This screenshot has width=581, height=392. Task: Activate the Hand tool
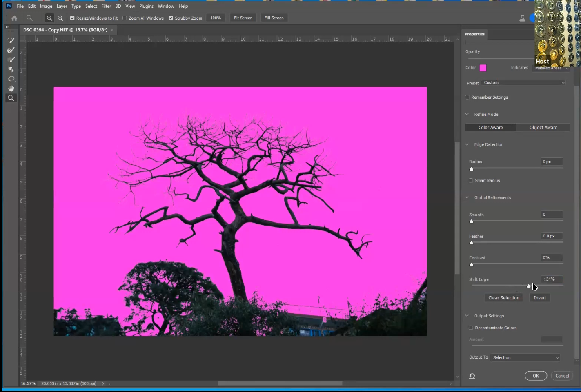[11, 89]
